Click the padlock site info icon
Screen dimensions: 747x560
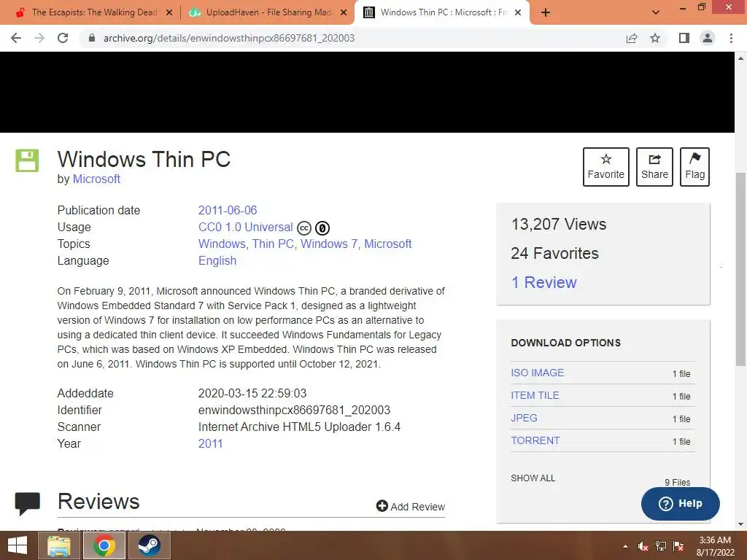tap(91, 38)
